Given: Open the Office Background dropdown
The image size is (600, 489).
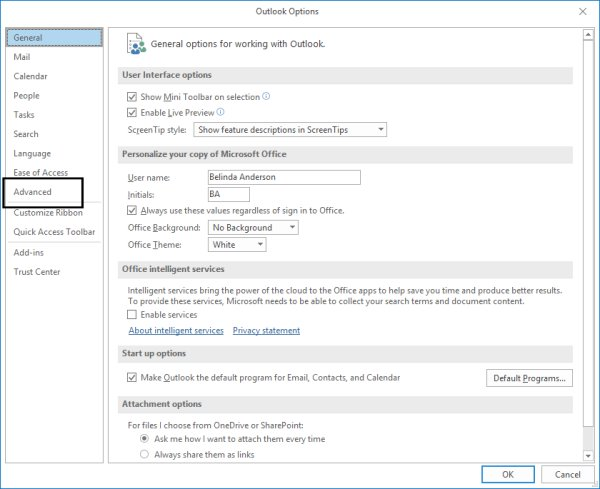Looking at the screenshot, I should click(253, 228).
